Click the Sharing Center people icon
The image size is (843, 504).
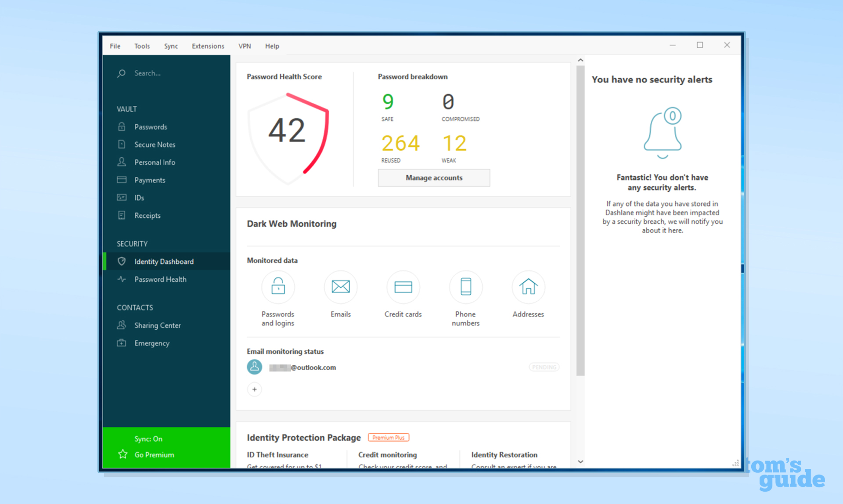click(122, 325)
